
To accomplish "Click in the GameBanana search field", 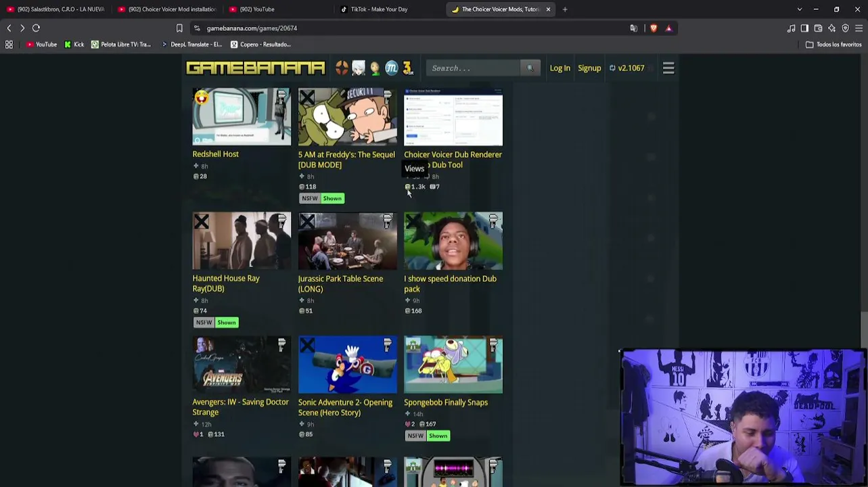I will [474, 68].
